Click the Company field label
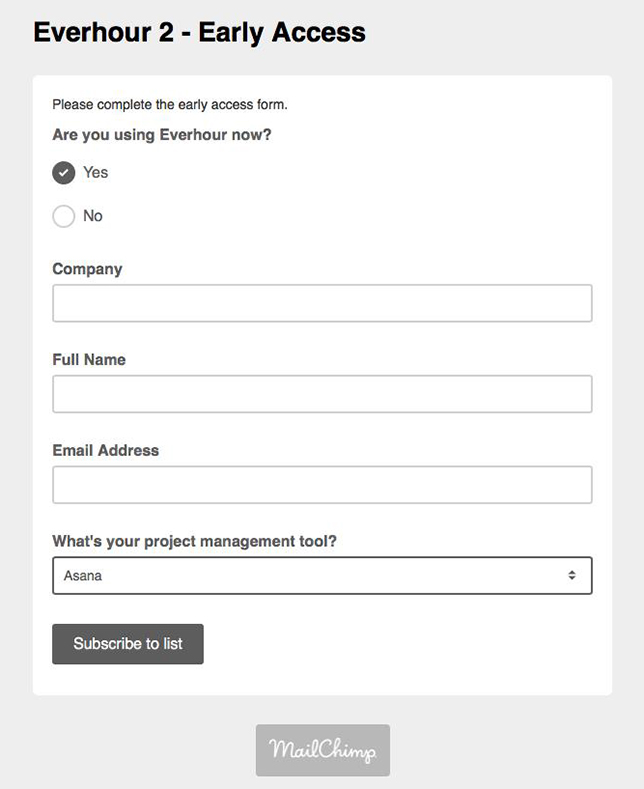Image resolution: width=644 pixels, height=789 pixels. coord(87,269)
